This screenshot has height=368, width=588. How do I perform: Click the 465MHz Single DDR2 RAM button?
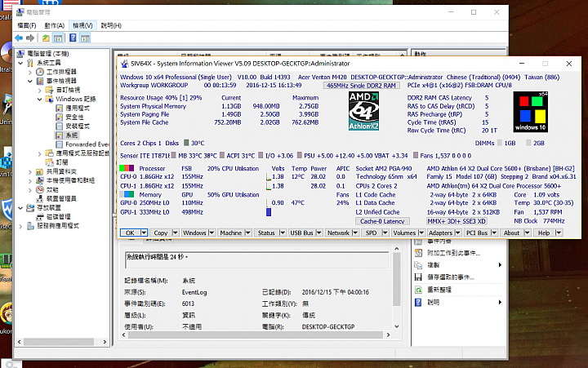(x=361, y=86)
